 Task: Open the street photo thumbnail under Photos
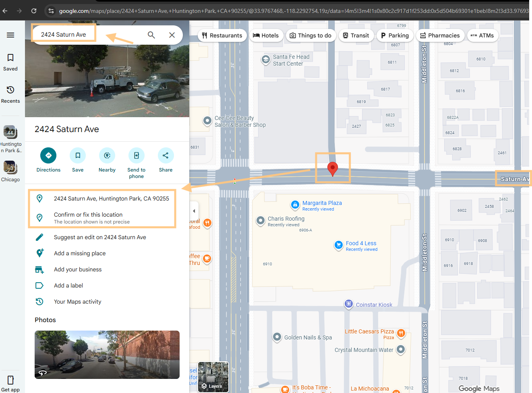click(107, 354)
